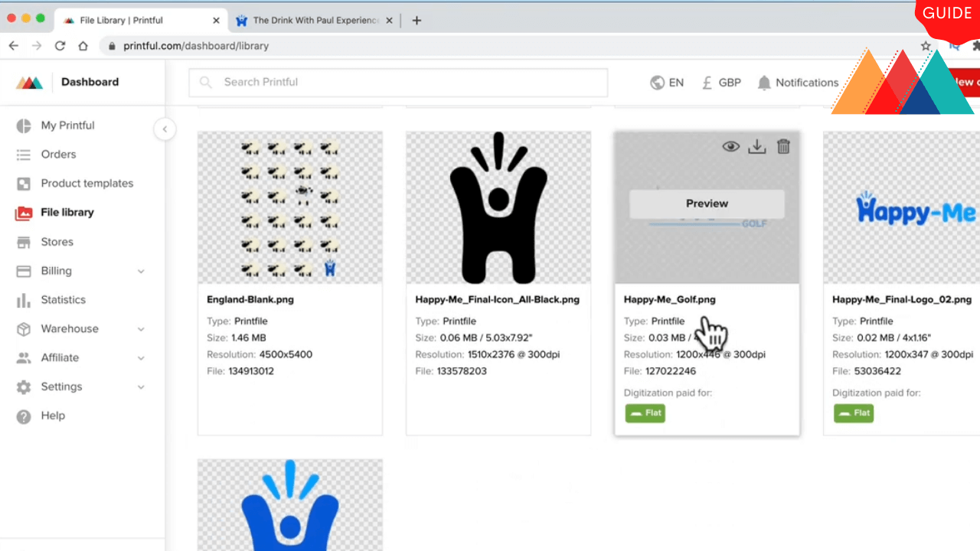Viewport: 980px width, 551px height.
Task: Open the Statistics bar chart icon
Action: (24, 300)
